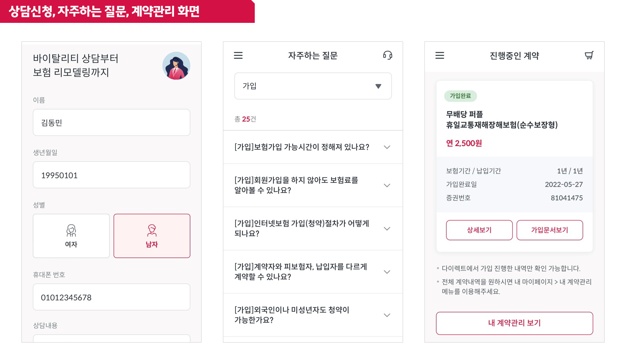Tap the headset support icon
The height and width of the screenshot is (364, 626).
tap(388, 55)
